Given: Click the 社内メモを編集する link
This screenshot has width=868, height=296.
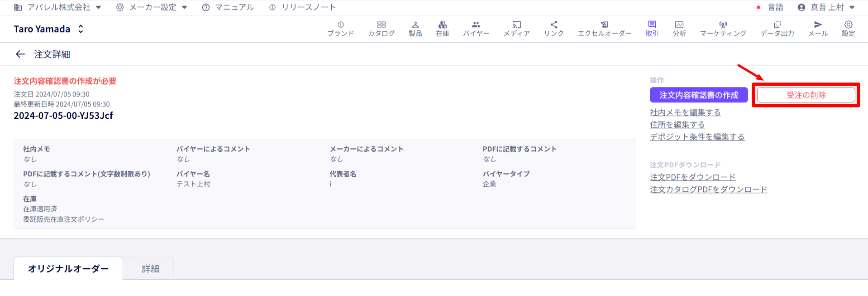Looking at the screenshot, I should pyautogui.click(x=685, y=112).
